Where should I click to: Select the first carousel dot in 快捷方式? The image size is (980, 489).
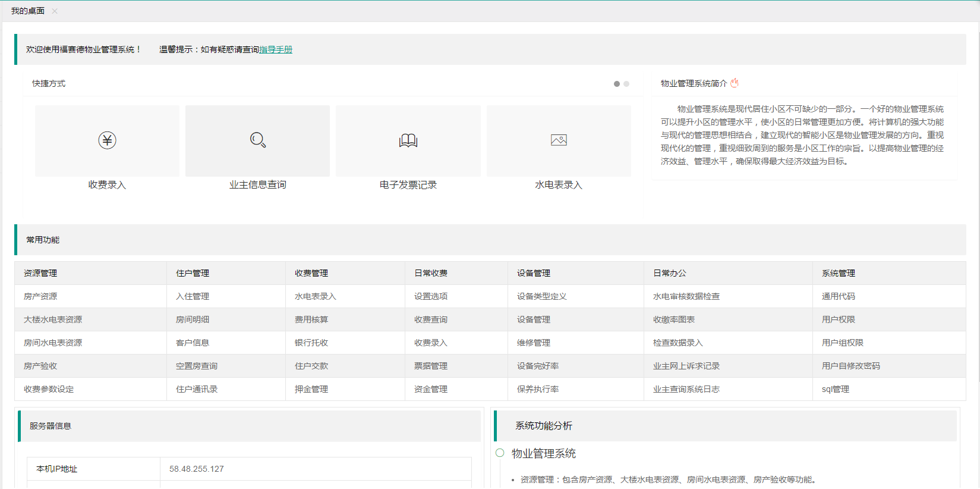[x=617, y=84]
